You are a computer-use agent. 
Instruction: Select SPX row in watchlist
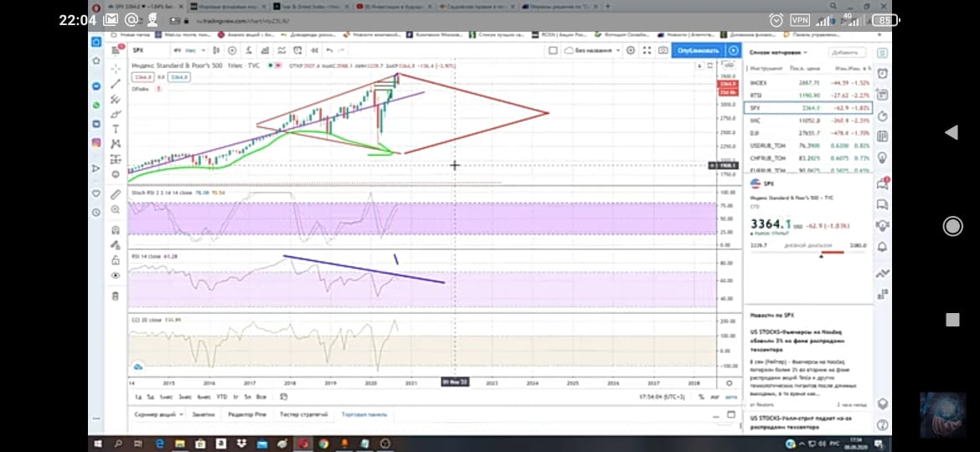coord(809,108)
